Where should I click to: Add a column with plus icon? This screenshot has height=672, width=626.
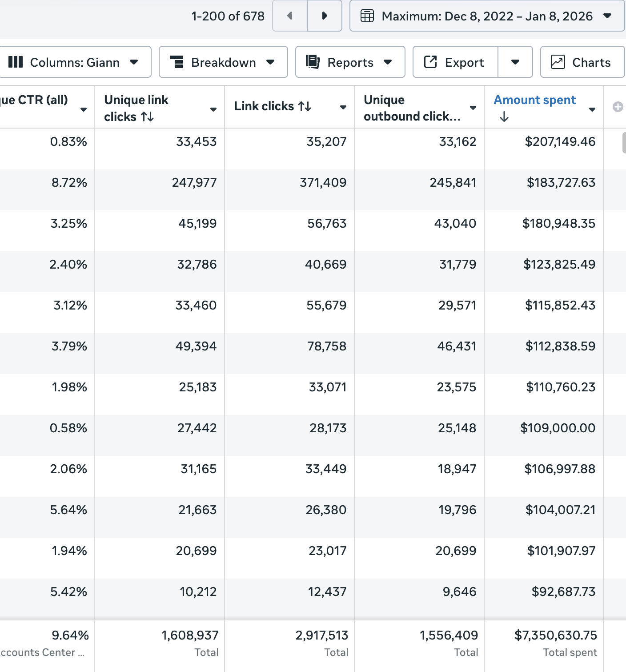pyautogui.click(x=618, y=107)
